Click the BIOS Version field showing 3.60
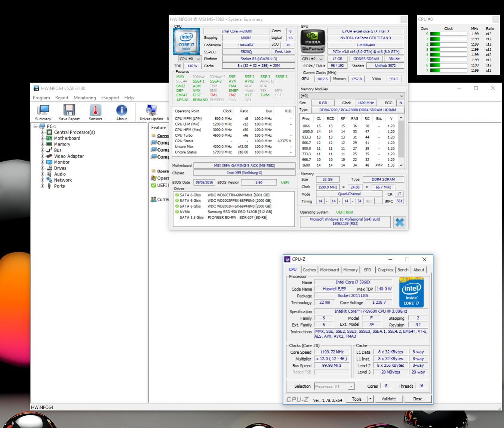 pyautogui.click(x=259, y=182)
